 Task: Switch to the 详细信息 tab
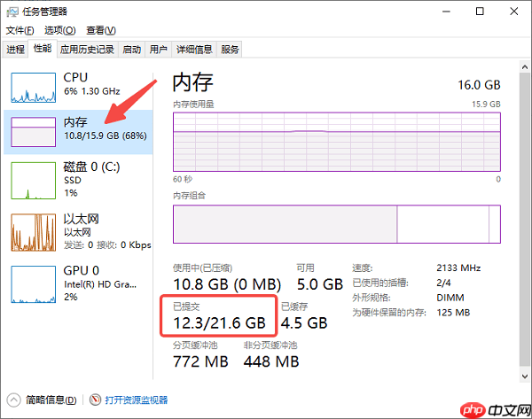pyautogui.click(x=194, y=50)
